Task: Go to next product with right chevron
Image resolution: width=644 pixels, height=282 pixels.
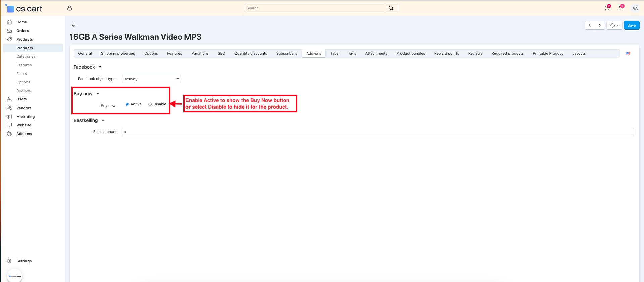Action: coord(600,25)
